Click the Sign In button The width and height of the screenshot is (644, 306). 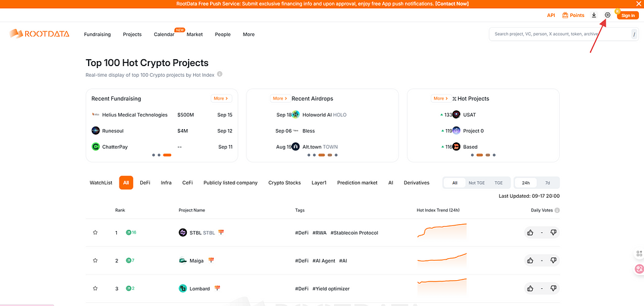(x=628, y=15)
